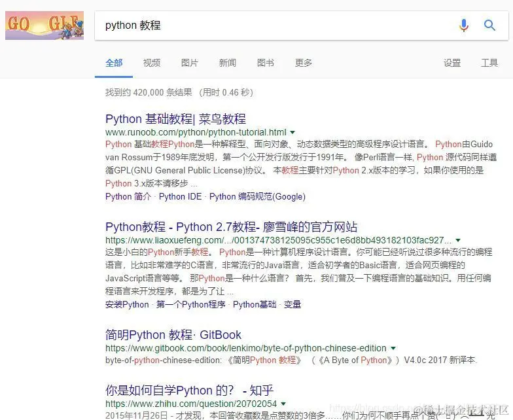Click the result count text 找到约 420,000 条结果

[149, 92]
